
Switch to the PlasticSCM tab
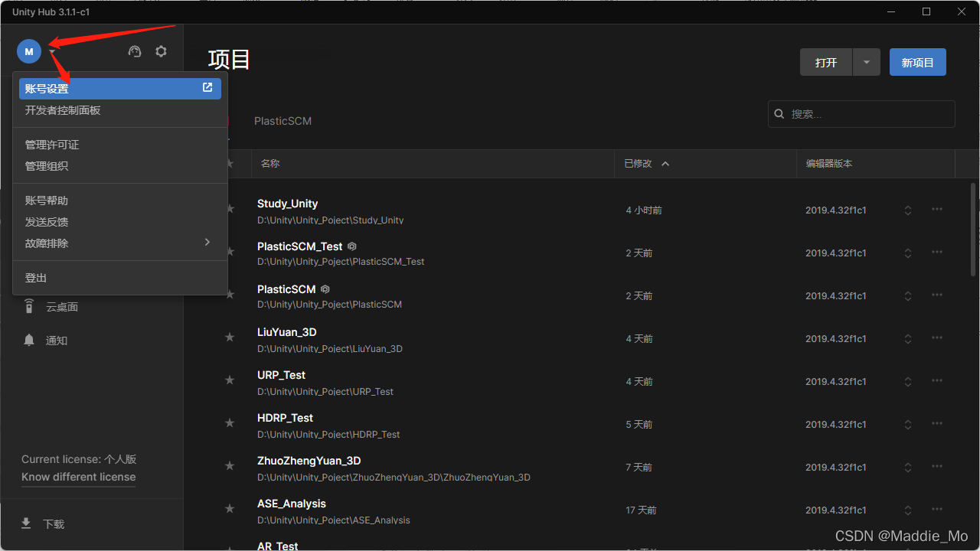point(283,121)
